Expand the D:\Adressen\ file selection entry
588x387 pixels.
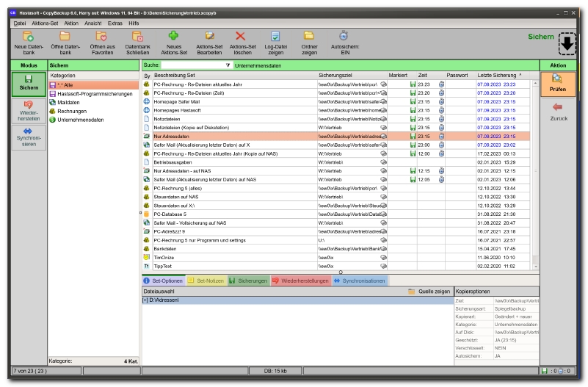click(x=145, y=300)
